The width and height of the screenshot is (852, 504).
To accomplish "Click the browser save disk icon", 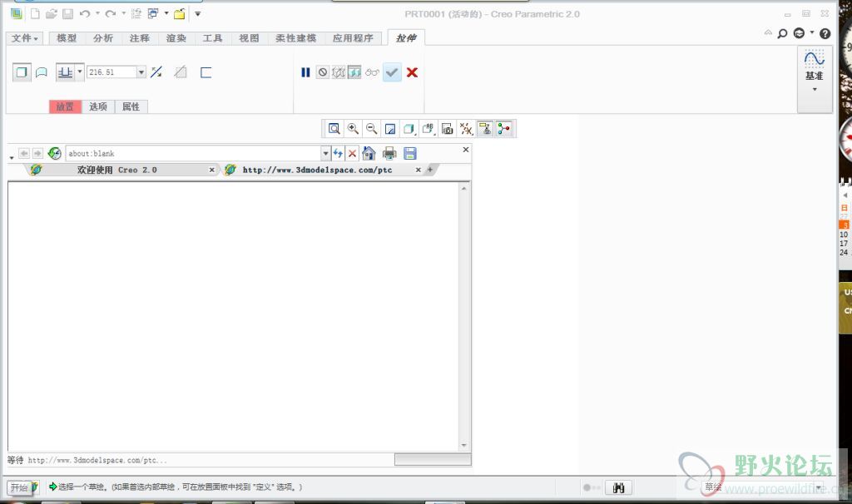I will 410,154.
